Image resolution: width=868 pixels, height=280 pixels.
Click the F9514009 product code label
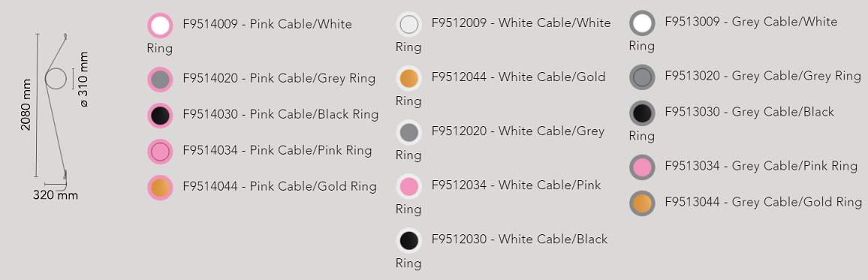210,24
